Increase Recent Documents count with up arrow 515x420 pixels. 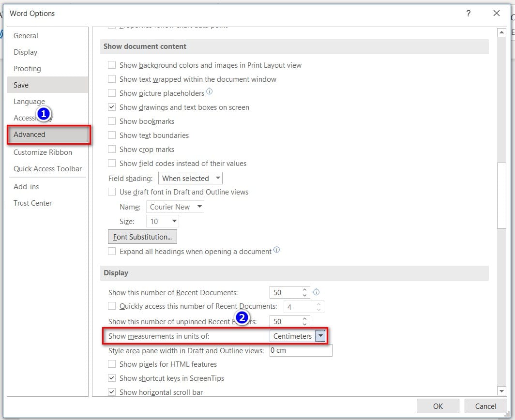pos(304,290)
